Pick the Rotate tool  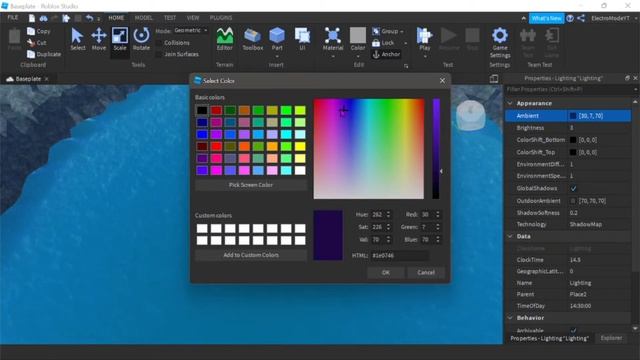[141, 36]
